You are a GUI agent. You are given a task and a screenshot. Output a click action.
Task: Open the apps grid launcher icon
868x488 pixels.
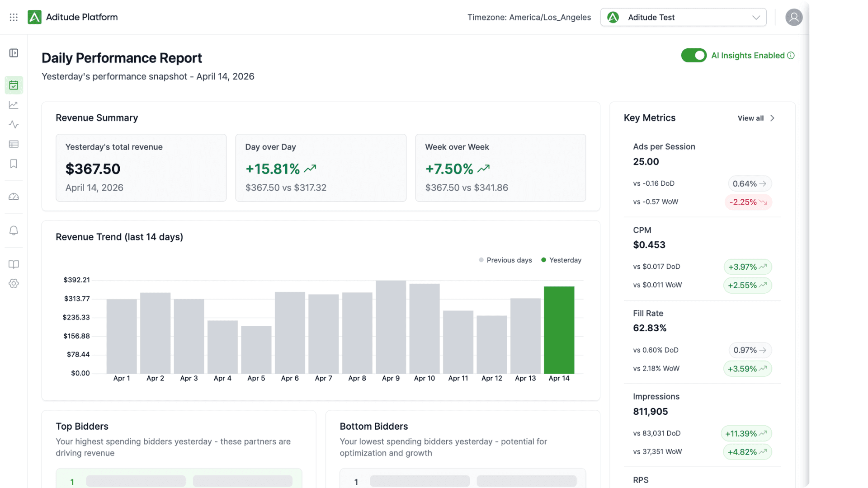(14, 17)
